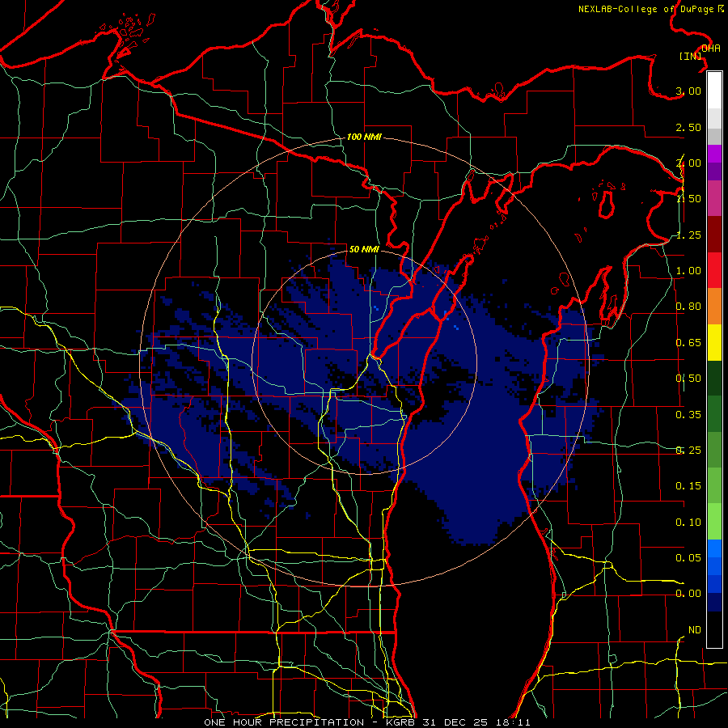Click the 1.00 legend value
This screenshot has width=728, height=728.
tap(688, 271)
